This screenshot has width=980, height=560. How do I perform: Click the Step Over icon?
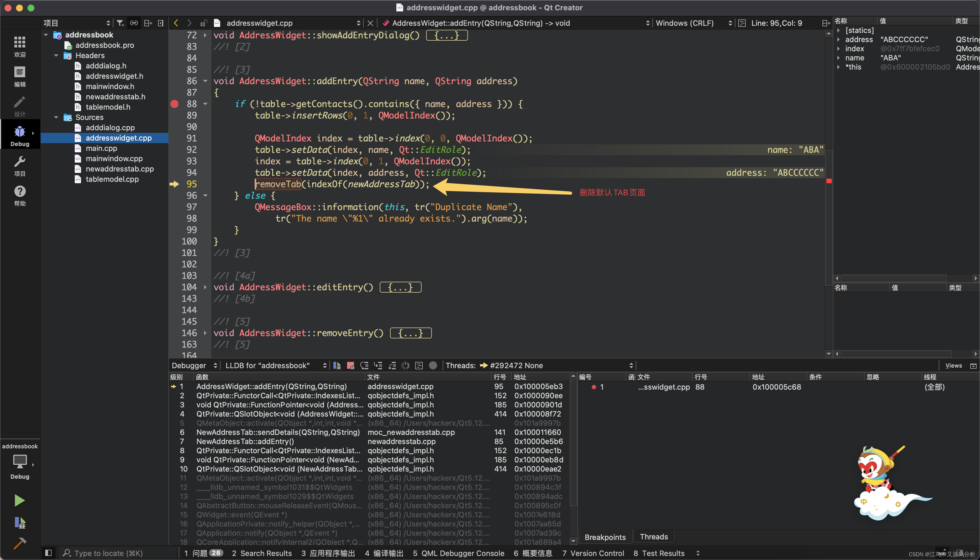(364, 365)
